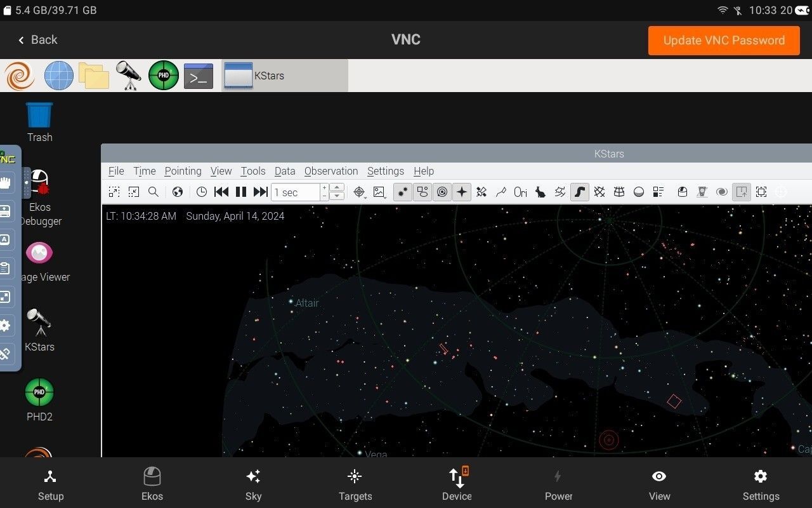
Task: Open the KStars desktop shortcut
Action: (x=39, y=330)
